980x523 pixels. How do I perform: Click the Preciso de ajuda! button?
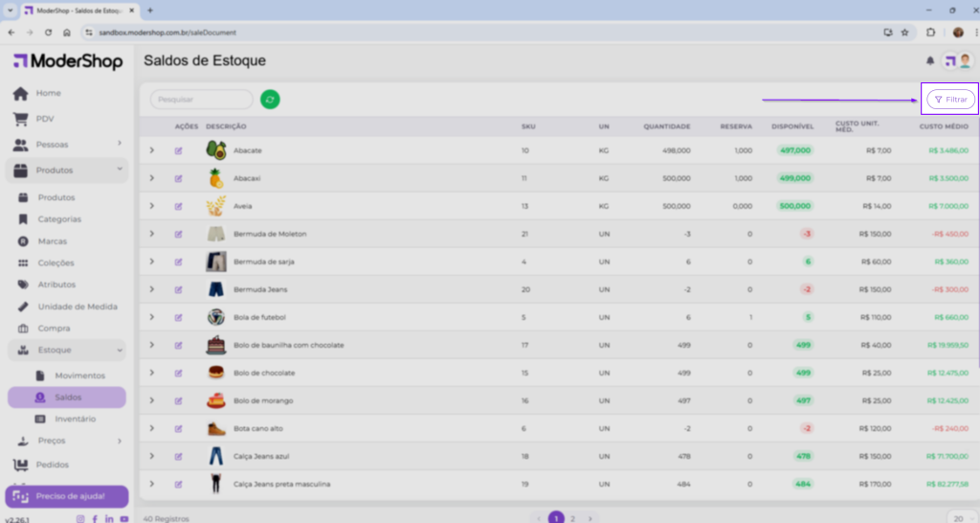pyautogui.click(x=66, y=497)
